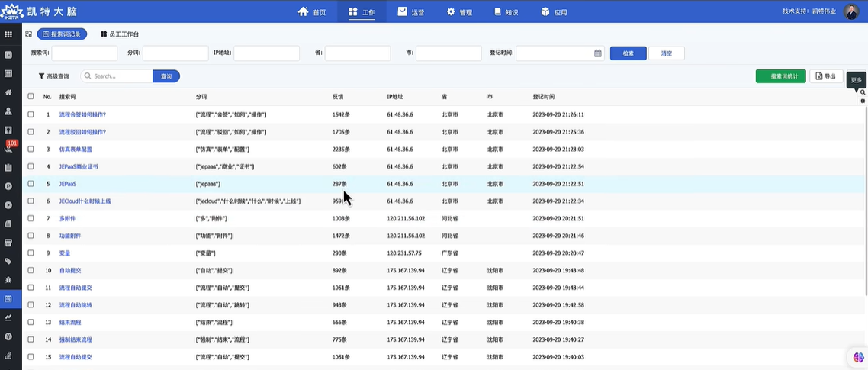Click the portrait frame icon in sidebar

click(x=8, y=130)
